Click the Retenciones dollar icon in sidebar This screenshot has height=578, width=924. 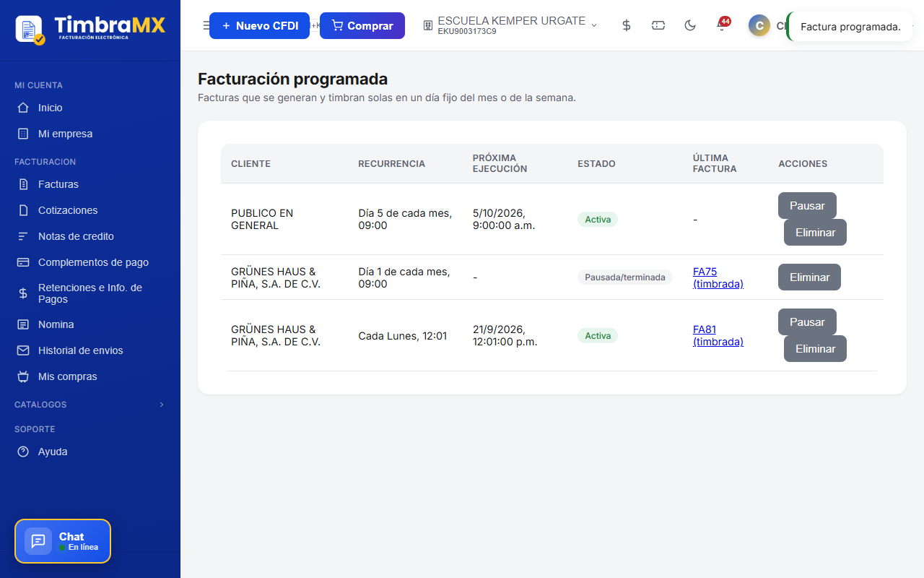(23, 293)
